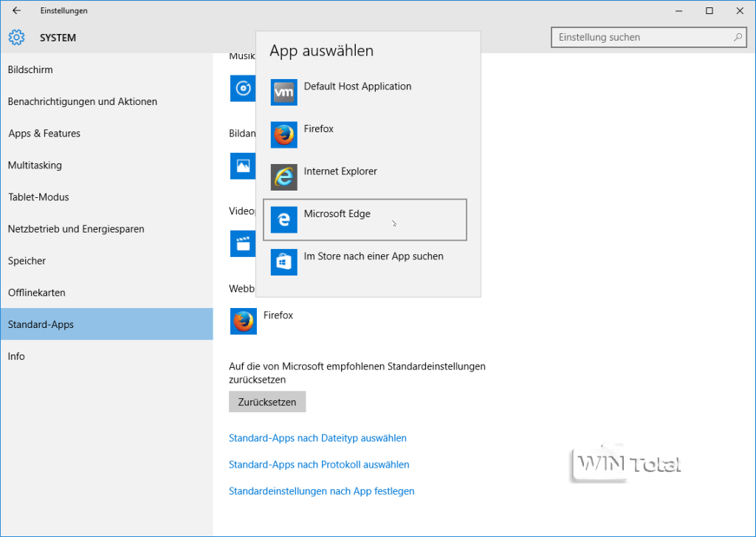Click the Windows Store bag icon
The image size is (756, 537).
point(283,262)
